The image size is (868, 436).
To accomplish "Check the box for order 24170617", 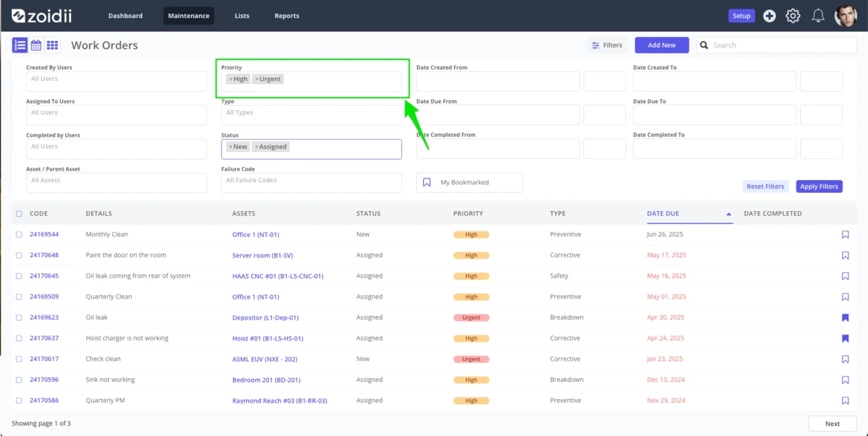I will [19, 359].
